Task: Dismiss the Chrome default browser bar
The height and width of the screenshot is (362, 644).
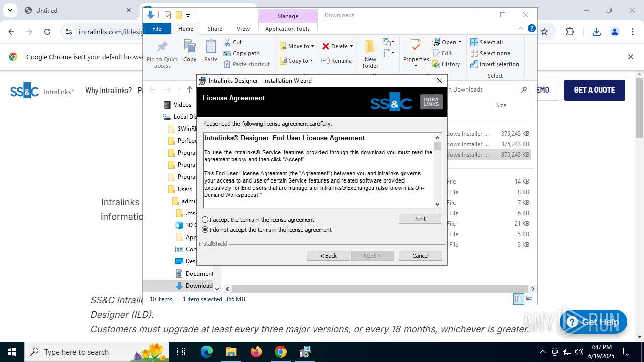Action: coord(630,57)
